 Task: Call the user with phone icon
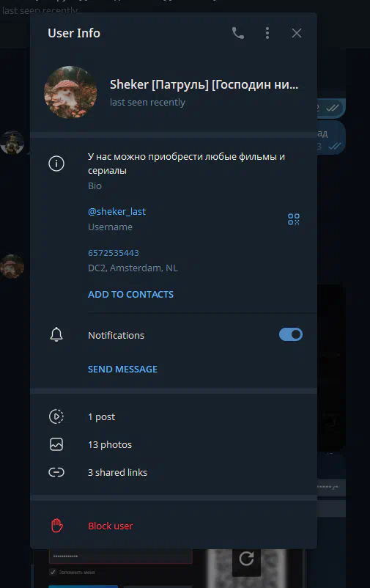point(237,34)
